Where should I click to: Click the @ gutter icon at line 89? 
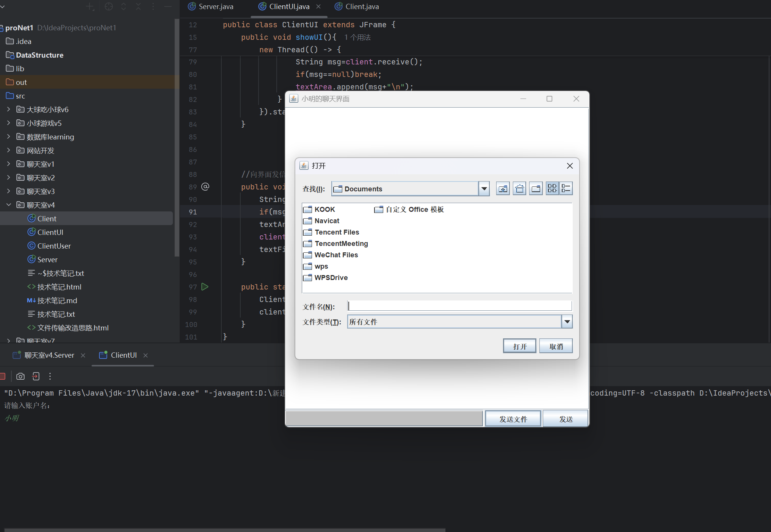click(205, 186)
